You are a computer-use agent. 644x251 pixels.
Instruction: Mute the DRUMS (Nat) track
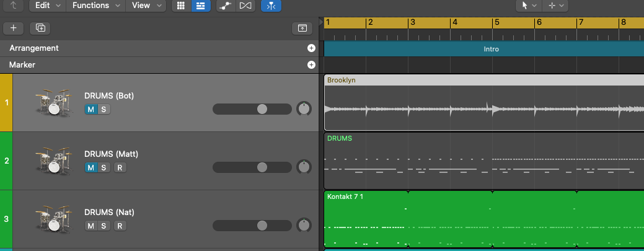[x=90, y=226]
